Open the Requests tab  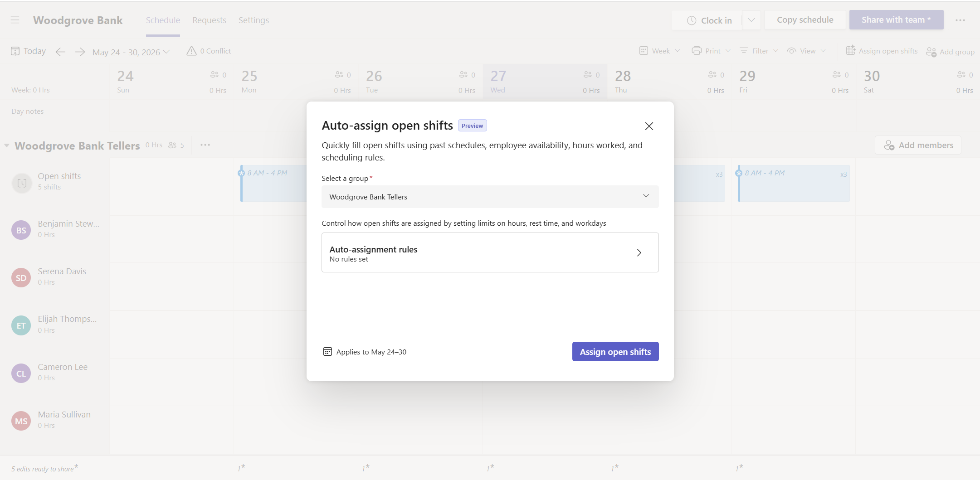click(x=209, y=20)
